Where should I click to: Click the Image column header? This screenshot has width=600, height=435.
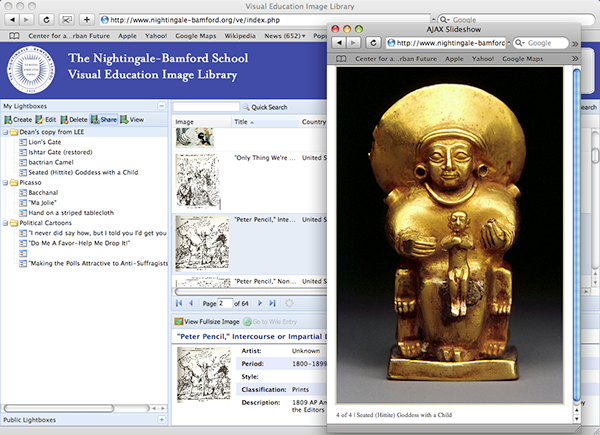click(x=202, y=122)
